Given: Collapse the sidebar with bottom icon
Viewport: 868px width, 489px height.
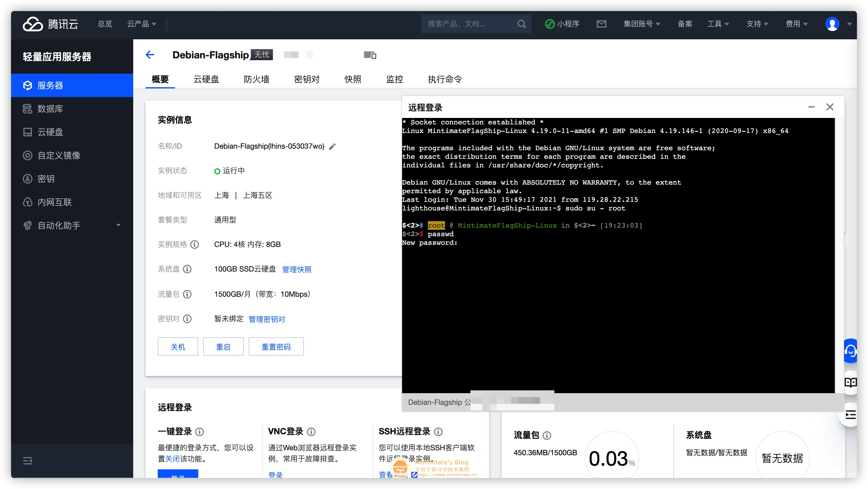Looking at the screenshot, I should click(28, 461).
